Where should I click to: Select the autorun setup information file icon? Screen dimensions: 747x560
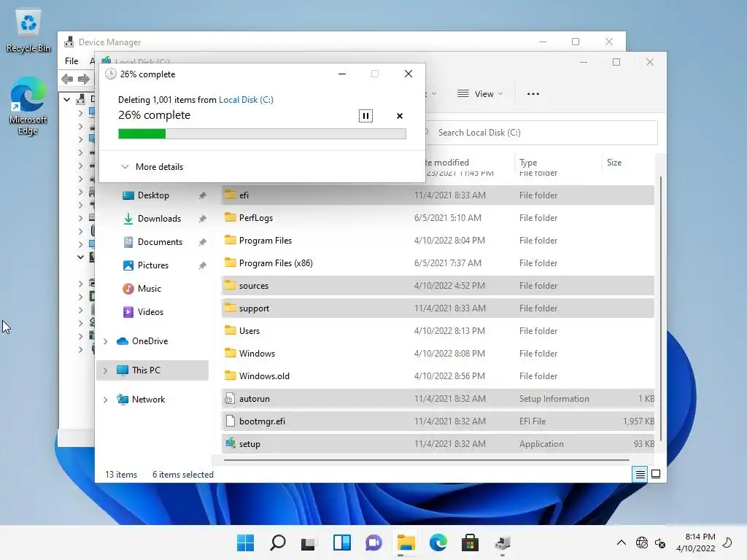(230, 399)
